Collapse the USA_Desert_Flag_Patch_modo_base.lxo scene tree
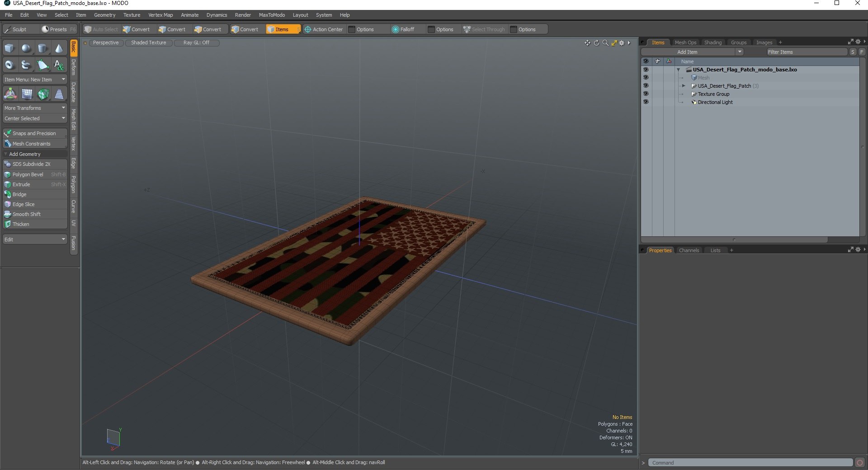The height and width of the screenshot is (470, 868). pos(678,70)
